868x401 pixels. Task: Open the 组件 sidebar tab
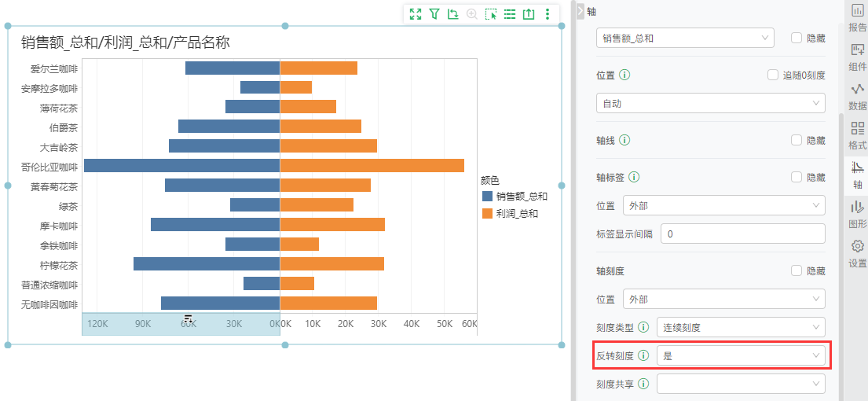point(858,57)
